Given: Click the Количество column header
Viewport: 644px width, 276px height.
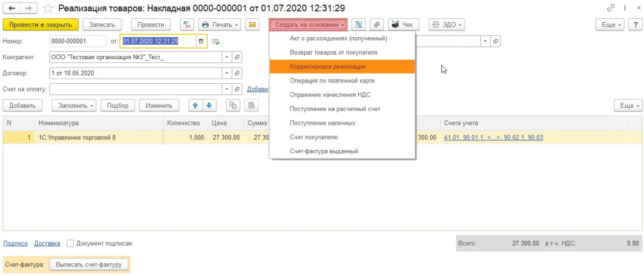Looking at the screenshot, I should tap(186, 123).
